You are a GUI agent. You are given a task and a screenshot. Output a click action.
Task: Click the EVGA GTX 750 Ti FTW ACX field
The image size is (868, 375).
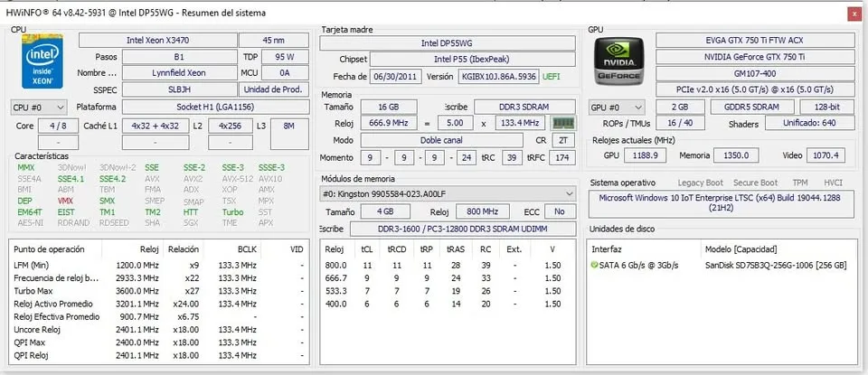[755, 41]
